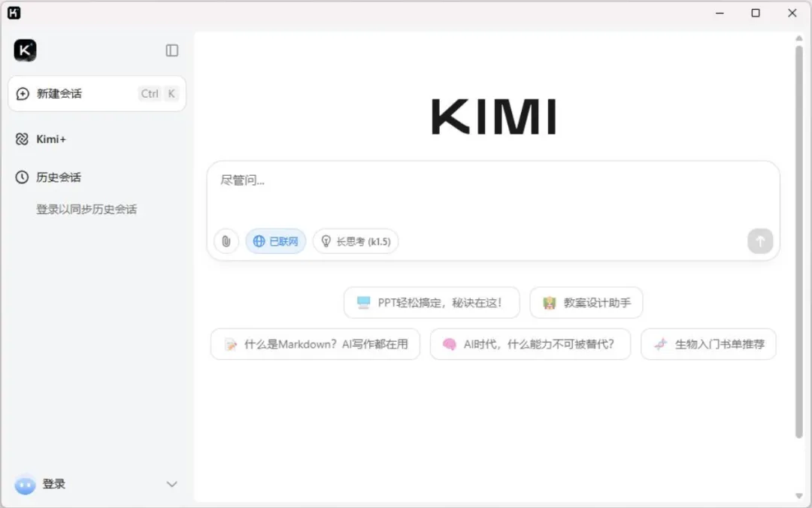This screenshot has height=508, width=812.
Task: Toggle 长思考 (k1.5) mode
Action: tap(356, 241)
